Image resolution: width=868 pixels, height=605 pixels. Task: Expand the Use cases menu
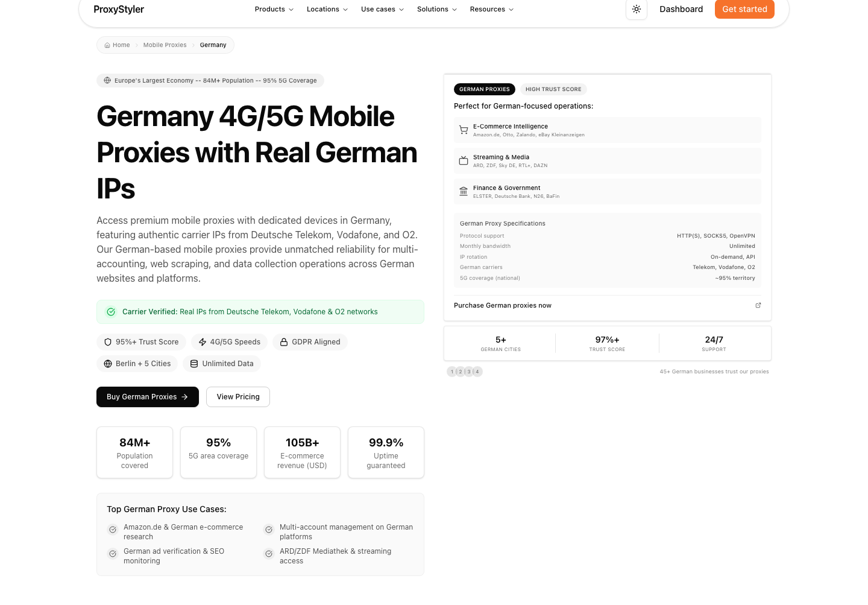tap(383, 9)
